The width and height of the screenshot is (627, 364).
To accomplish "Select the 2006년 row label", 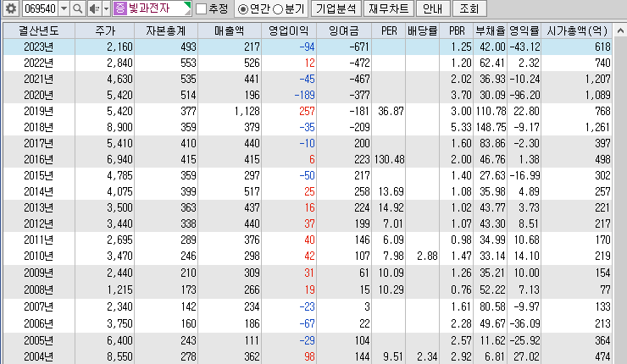I will [x=39, y=323].
